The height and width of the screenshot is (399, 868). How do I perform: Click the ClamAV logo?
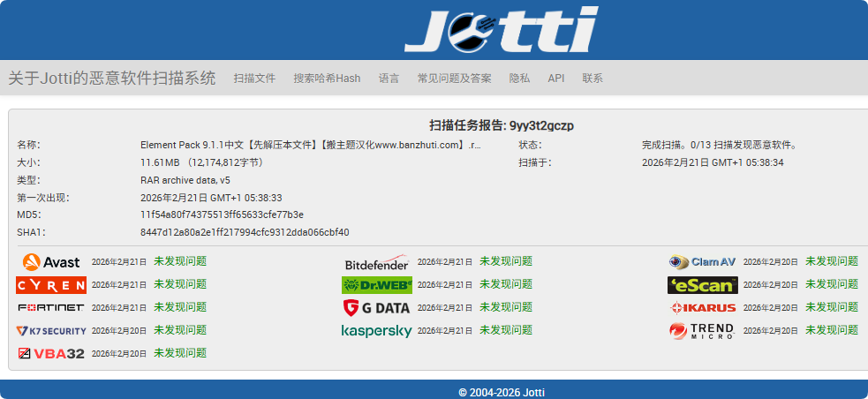[x=703, y=262]
